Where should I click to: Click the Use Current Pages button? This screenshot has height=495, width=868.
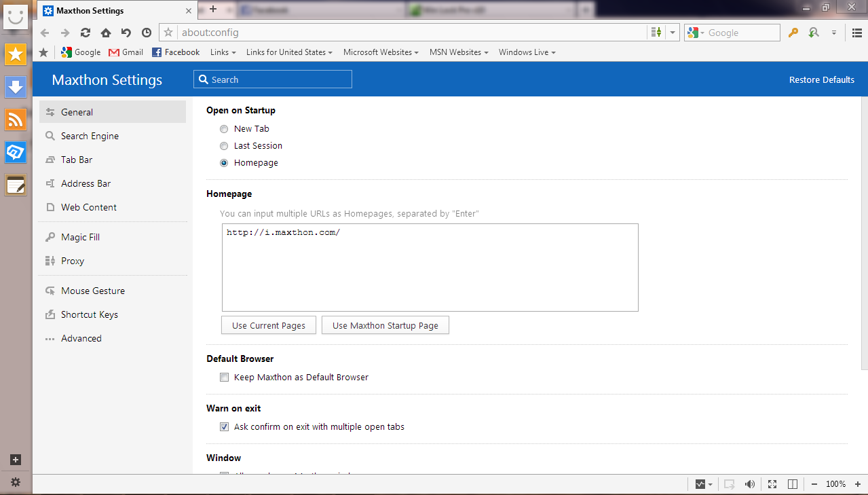[x=269, y=325]
